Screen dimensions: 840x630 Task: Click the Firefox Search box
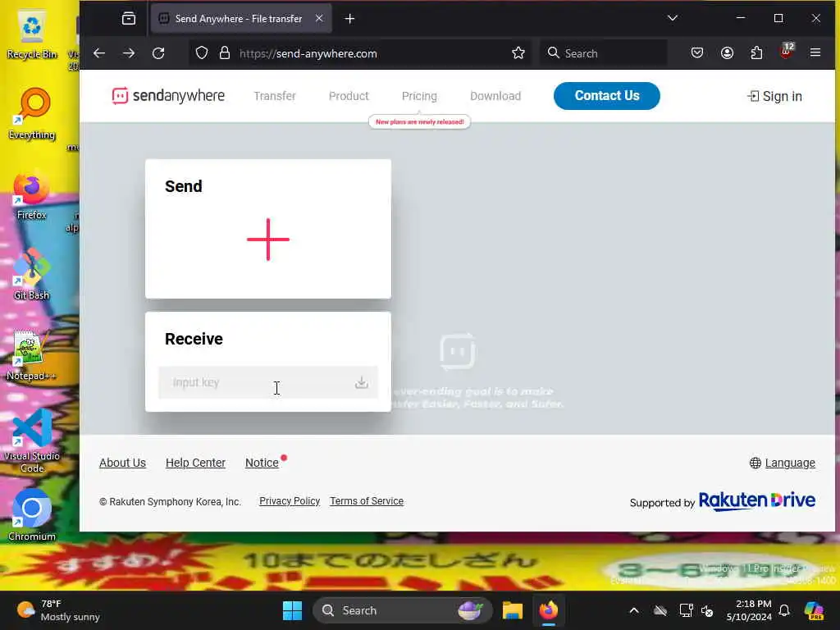(604, 53)
